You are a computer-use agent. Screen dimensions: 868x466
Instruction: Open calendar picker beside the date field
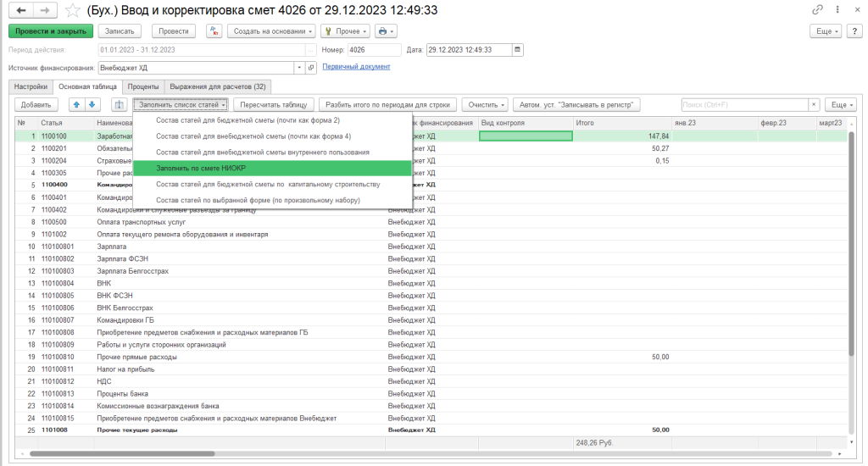coord(518,50)
